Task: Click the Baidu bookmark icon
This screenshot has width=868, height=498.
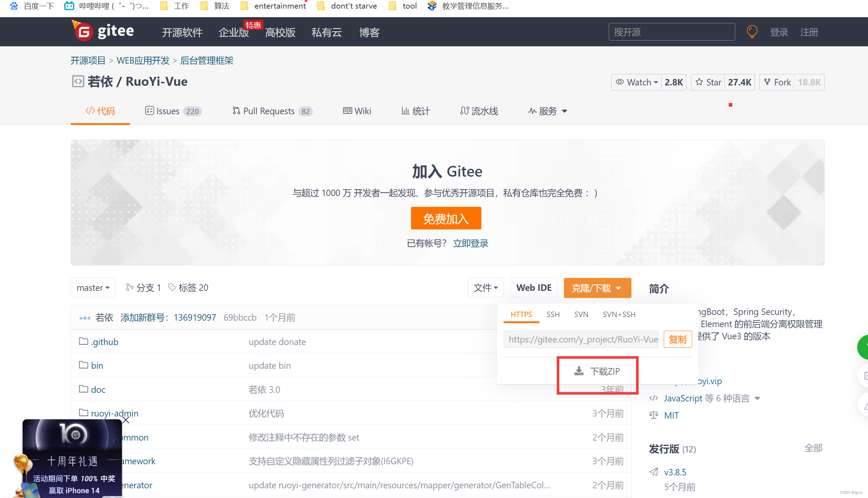Action: coord(14,6)
